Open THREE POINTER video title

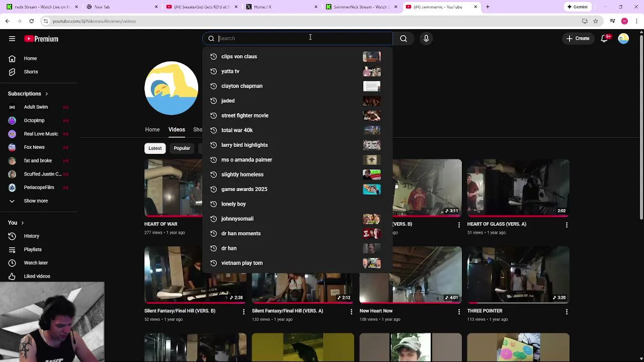pyautogui.click(x=485, y=311)
